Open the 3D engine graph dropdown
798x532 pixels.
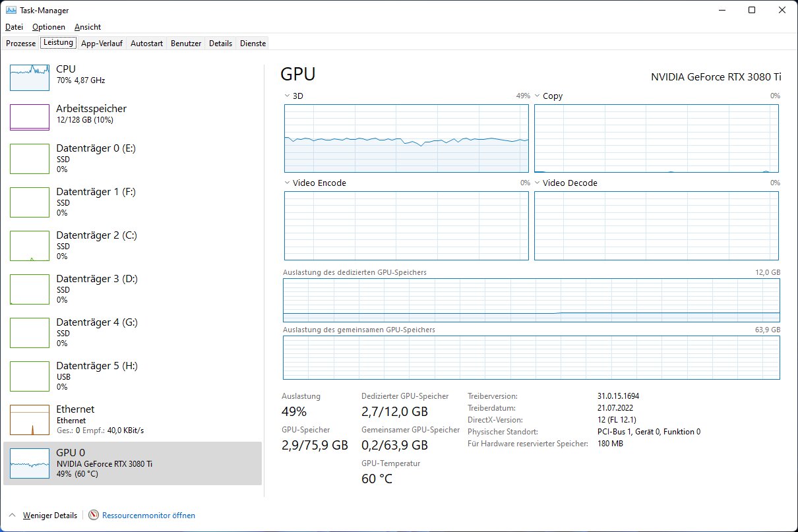click(x=287, y=96)
